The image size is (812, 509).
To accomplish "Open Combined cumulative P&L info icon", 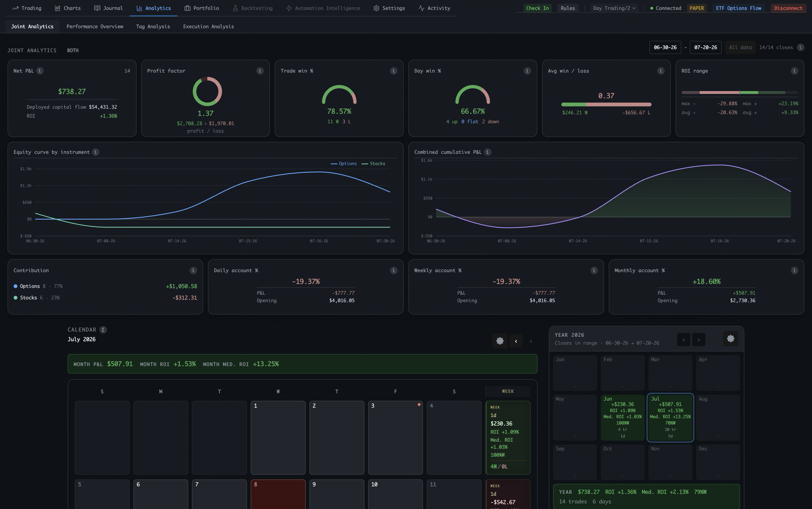I will tap(487, 152).
